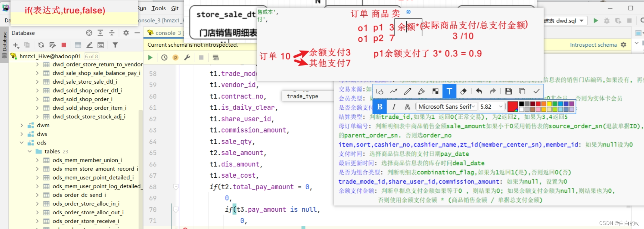Open Data Source Properties wrench icon

click(x=53, y=45)
